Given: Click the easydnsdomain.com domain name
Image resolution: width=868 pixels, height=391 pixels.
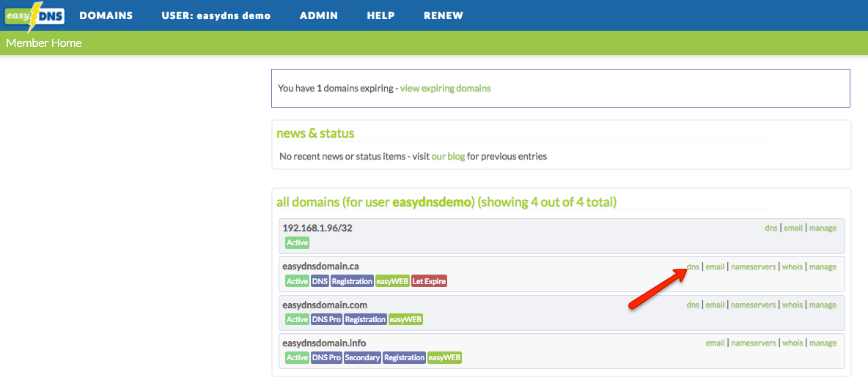Looking at the screenshot, I should coord(325,305).
